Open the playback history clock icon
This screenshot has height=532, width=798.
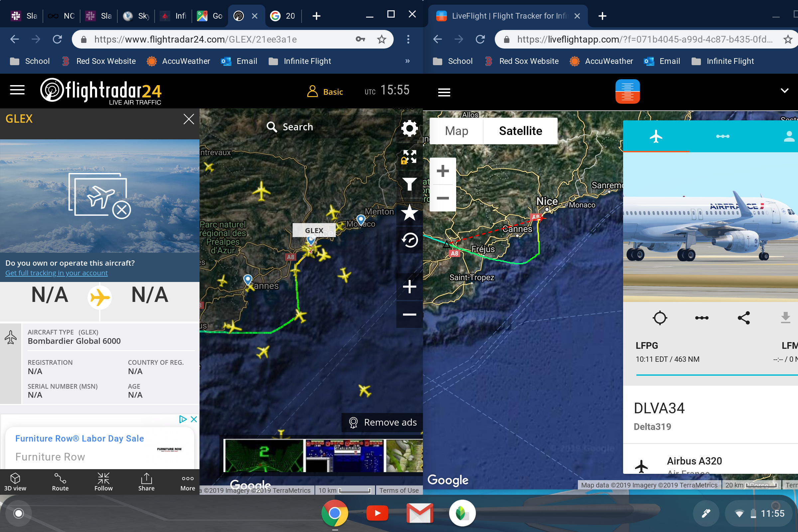pyautogui.click(x=409, y=240)
